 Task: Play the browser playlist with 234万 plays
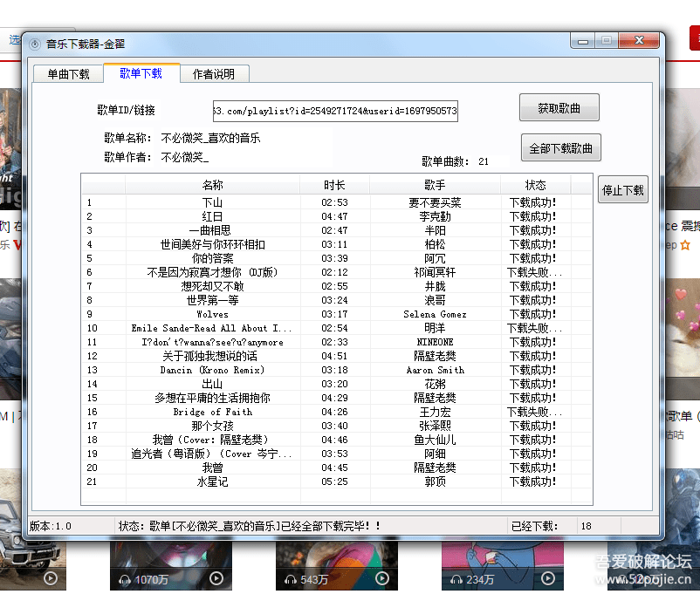tap(548, 579)
